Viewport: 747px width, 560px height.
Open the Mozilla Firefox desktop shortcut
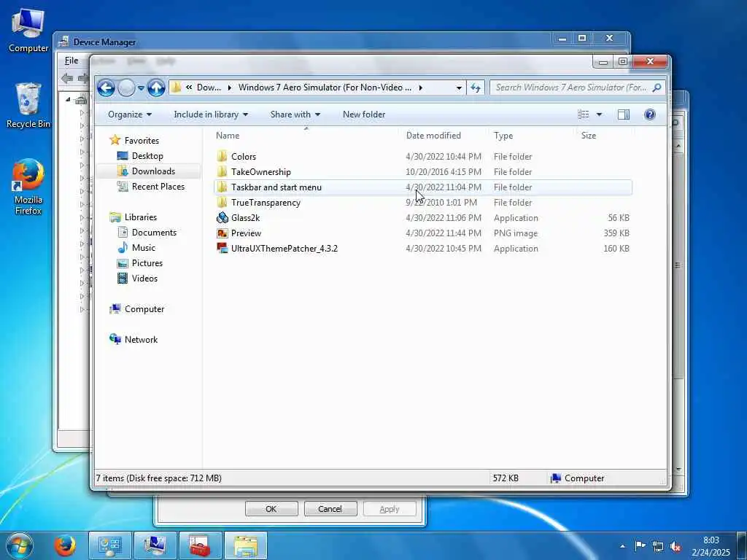pyautogui.click(x=28, y=187)
